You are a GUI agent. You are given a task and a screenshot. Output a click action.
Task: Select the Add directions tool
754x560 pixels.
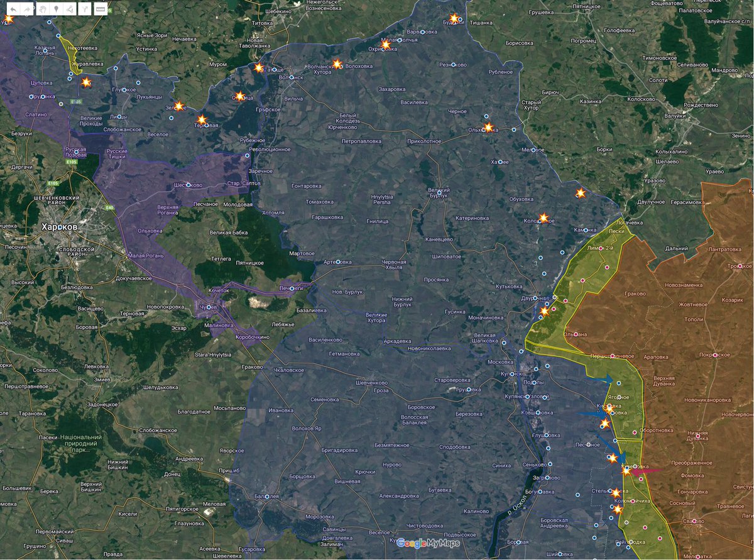[x=85, y=9]
